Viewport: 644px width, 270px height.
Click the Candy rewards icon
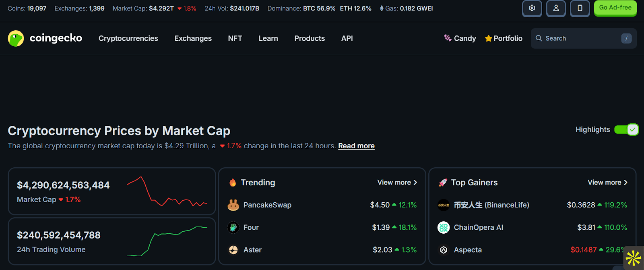pyautogui.click(x=448, y=38)
